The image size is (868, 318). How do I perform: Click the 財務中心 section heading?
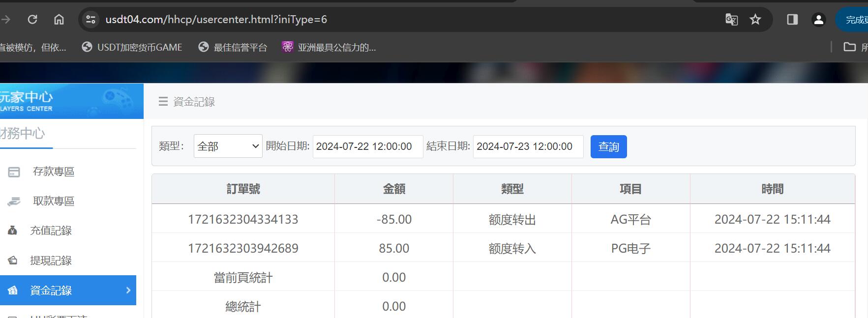click(23, 133)
